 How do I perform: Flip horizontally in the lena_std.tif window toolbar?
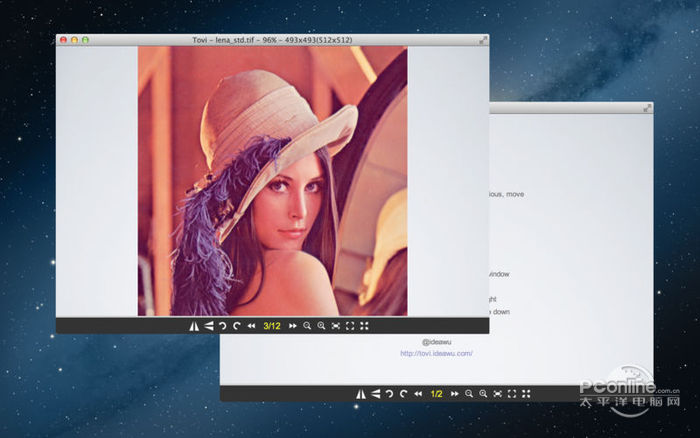[194, 326]
